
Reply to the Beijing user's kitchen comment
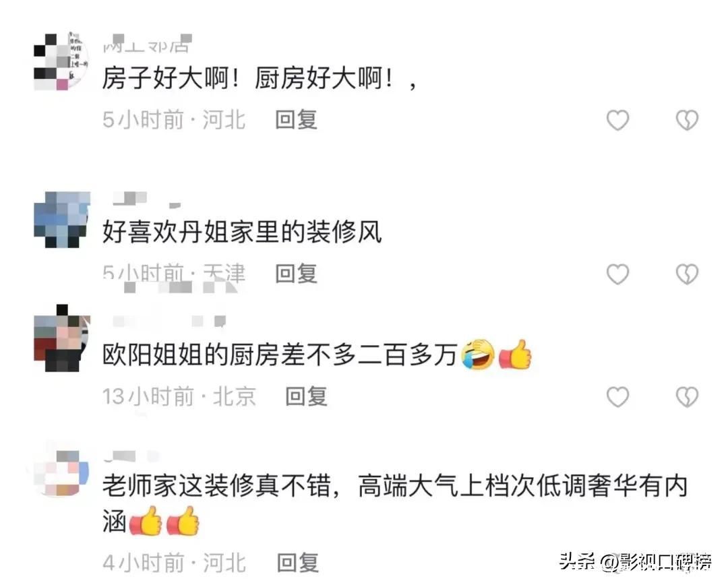(306, 396)
